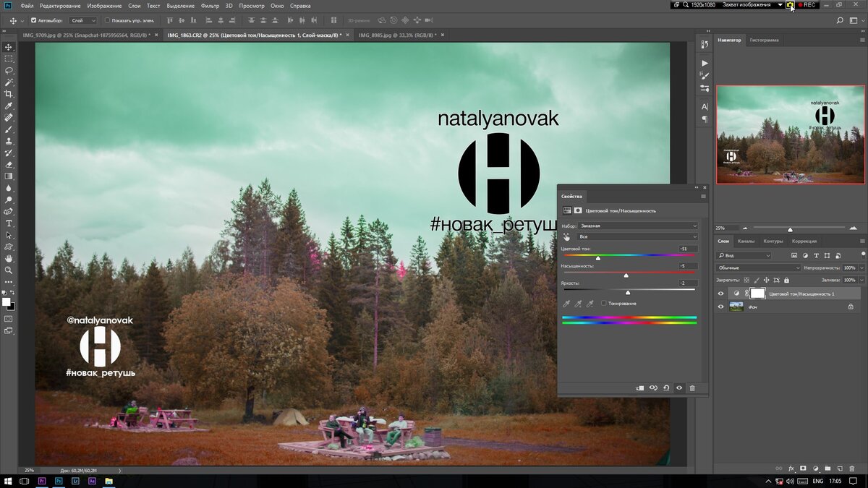
Task: Click the Navigator image preview thumbnail
Action: point(791,134)
